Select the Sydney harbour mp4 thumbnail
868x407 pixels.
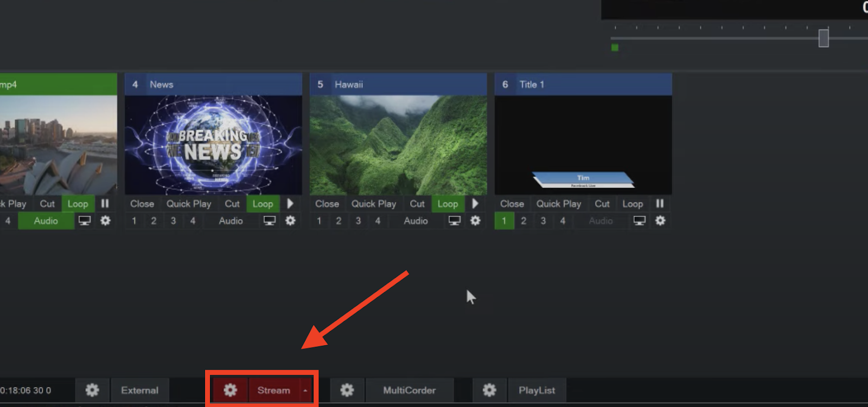(x=59, y=145)
